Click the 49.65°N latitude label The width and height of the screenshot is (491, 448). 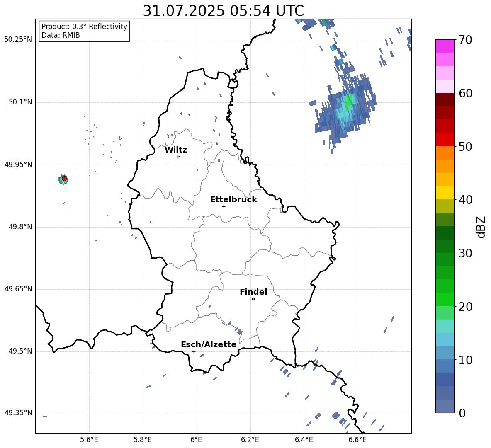coord(18,289)
